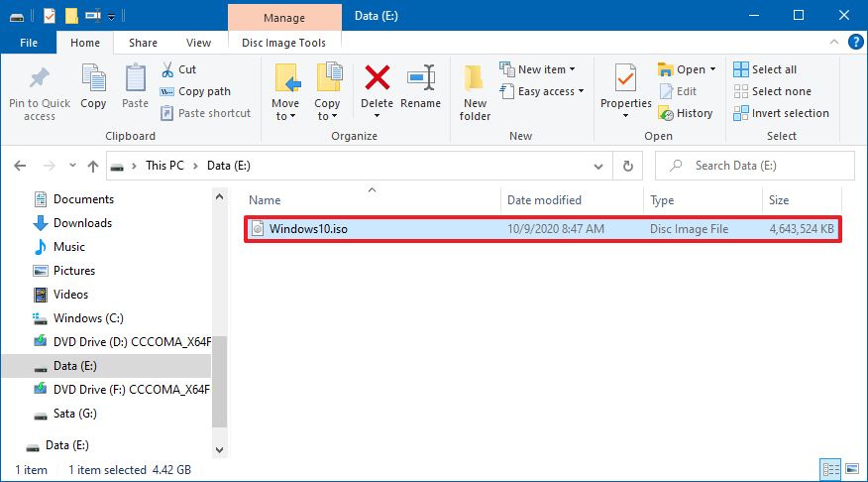Open Windows (C:) drive
The height and width of the screenshot is (482, 868).
point(78,318)
